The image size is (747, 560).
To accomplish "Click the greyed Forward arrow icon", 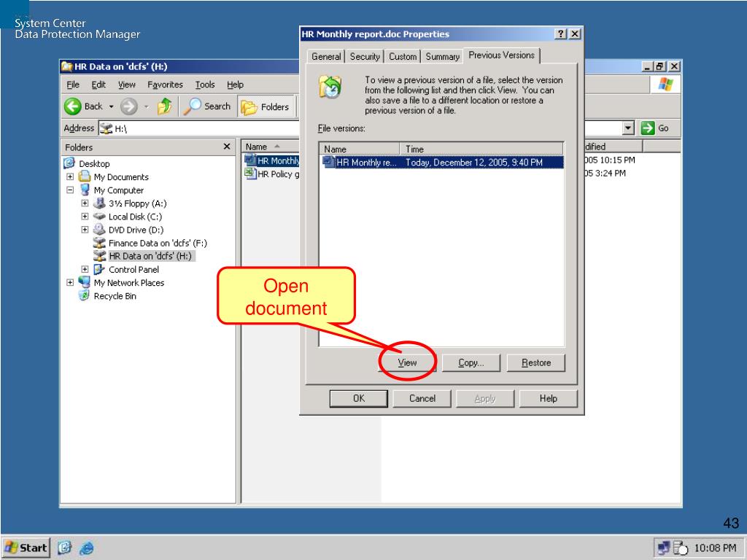I will 128,106.
